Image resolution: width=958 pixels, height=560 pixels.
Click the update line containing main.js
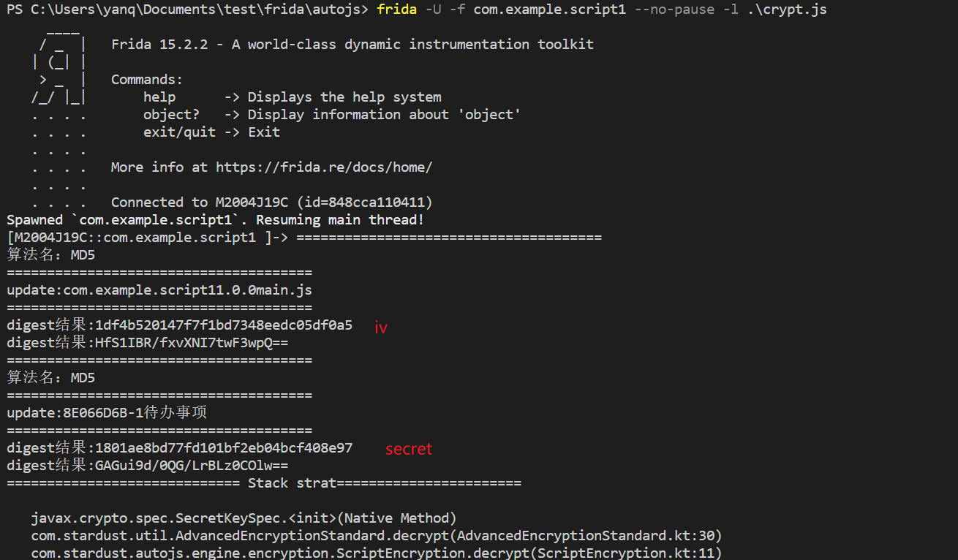(159, 290)
